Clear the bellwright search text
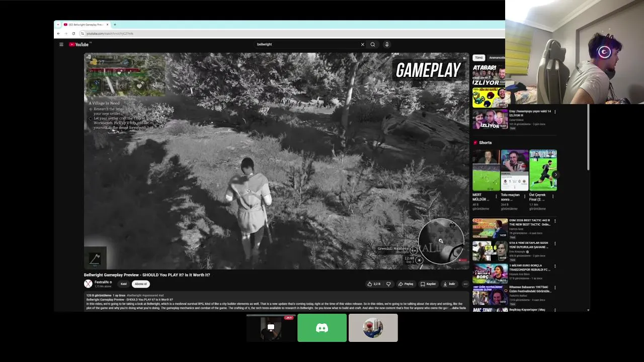The image size is (644, 362). (x=362, y=44)
